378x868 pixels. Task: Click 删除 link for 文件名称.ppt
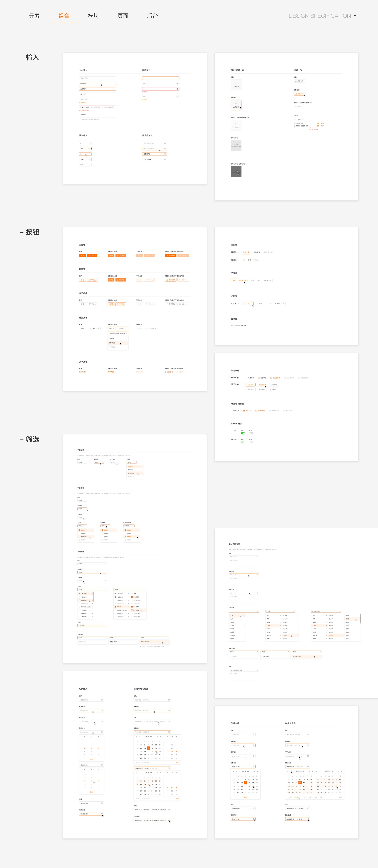tap(322, 123)
